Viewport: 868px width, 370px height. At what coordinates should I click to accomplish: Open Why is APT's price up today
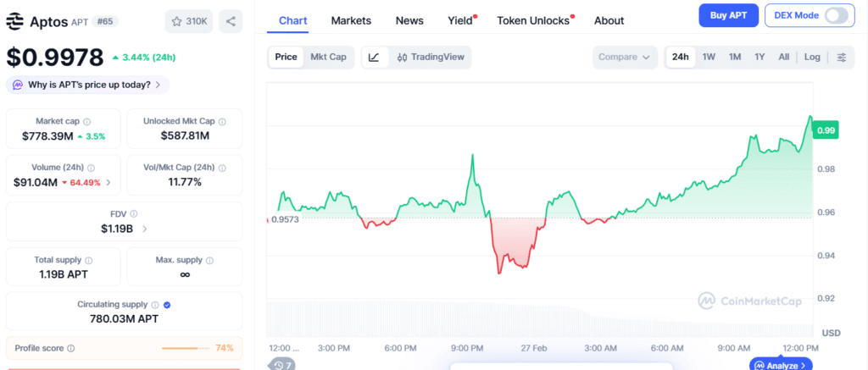(87, 85)
